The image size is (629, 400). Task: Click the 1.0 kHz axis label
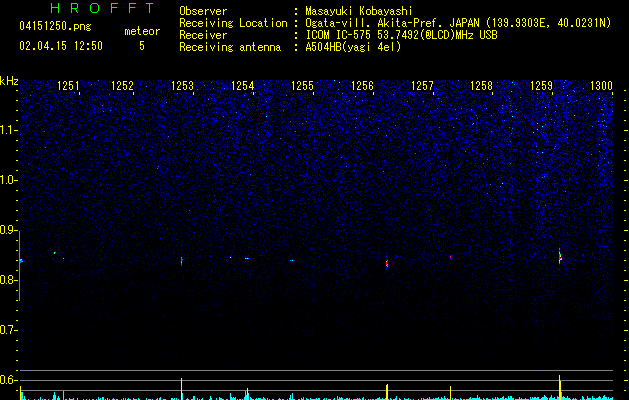coord(9,180)
